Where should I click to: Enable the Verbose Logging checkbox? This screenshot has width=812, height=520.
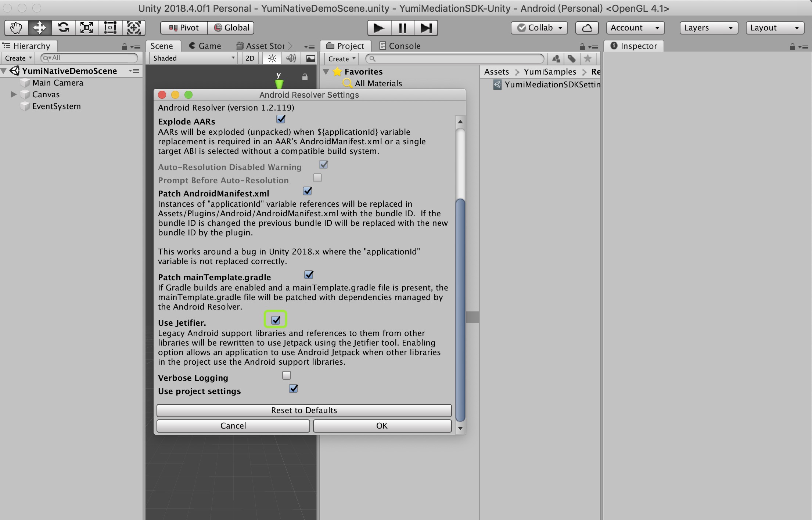[x=286, y=375]
